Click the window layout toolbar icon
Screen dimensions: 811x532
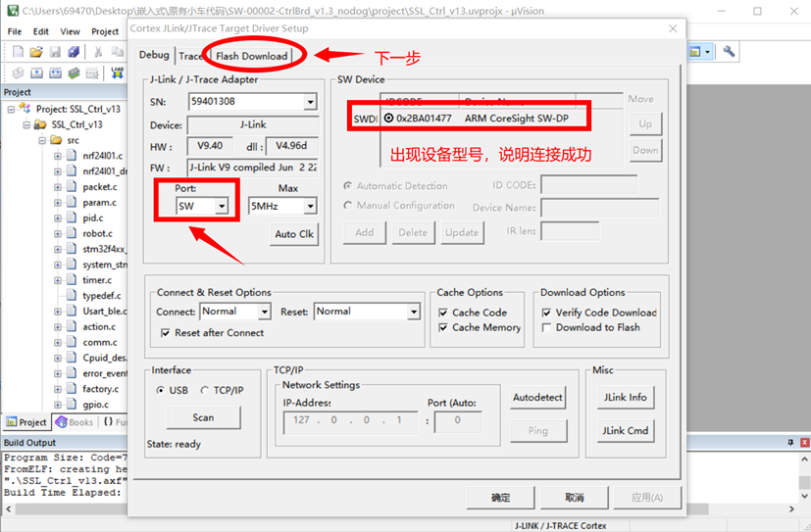[x=694, y=52]
